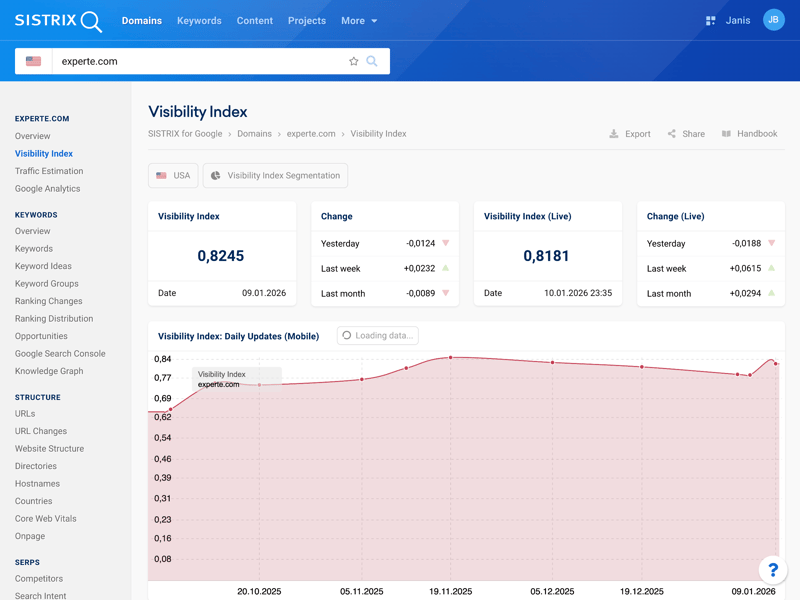Click the Domains breadcrumb link
This screenshot has width=800, height=600.
(254, 134)
